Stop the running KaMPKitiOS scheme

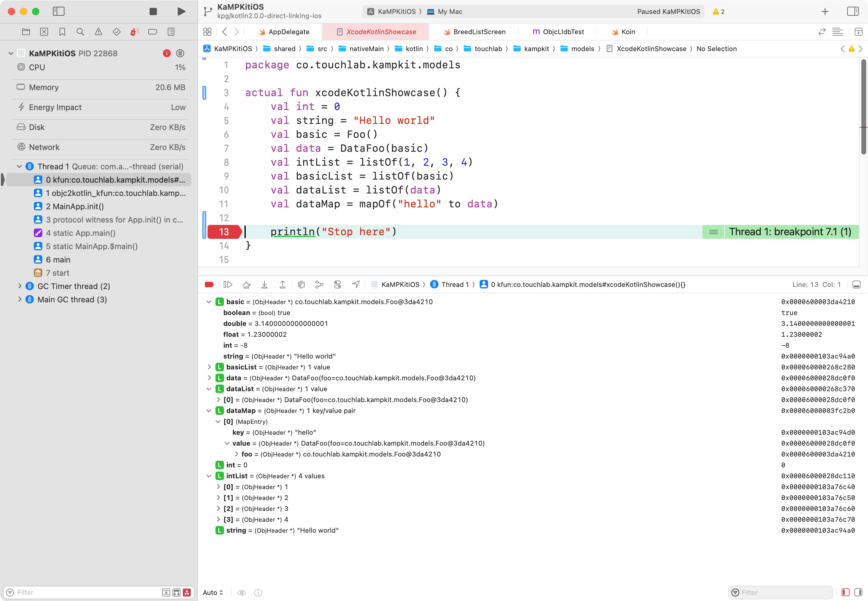pyautogui.click(x=153, y=11)
